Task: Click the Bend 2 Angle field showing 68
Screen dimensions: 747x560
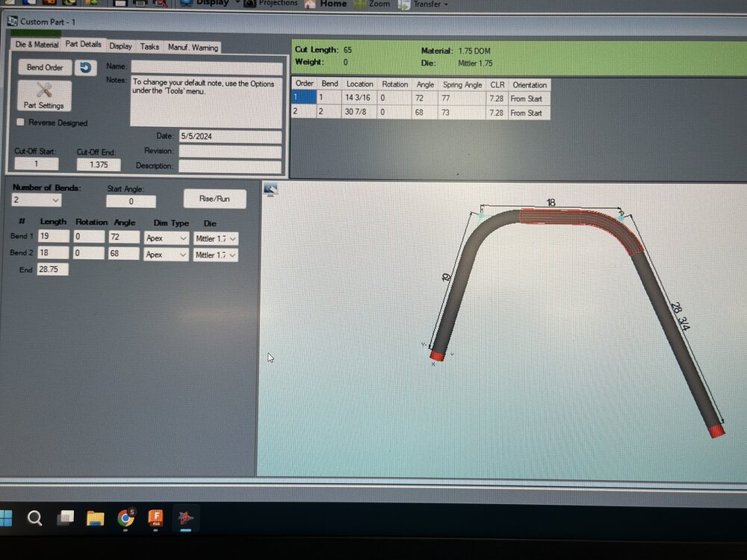Action: (x=124, y=253)
